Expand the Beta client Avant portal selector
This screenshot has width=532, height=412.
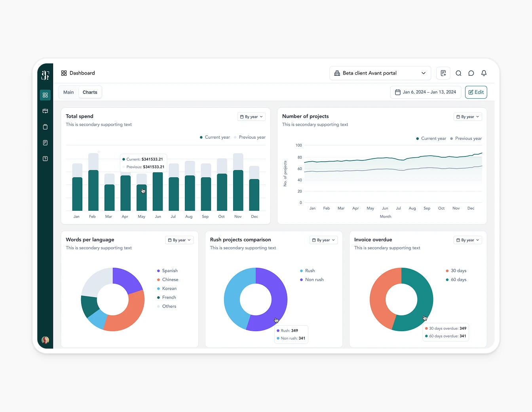click(x=380, y=73)
